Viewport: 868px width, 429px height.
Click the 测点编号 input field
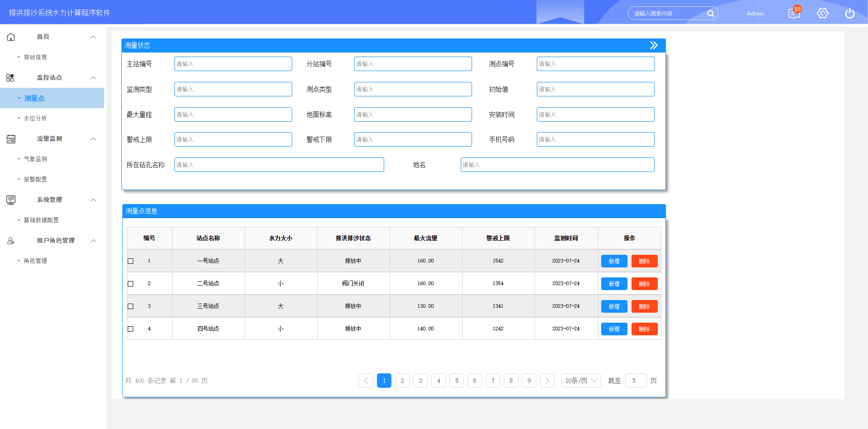[x=596, y=64]
